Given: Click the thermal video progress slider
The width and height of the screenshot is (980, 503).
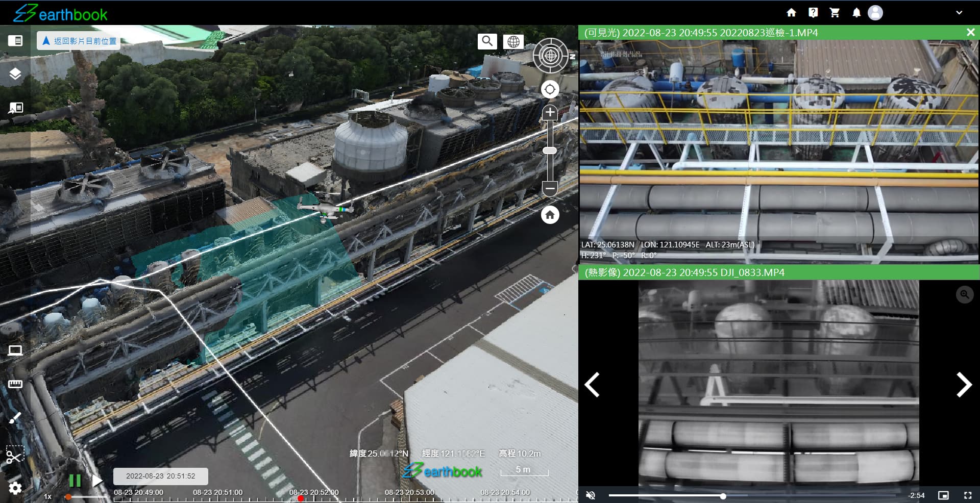Looking at the screenshot, I should [x=723, y=496].
